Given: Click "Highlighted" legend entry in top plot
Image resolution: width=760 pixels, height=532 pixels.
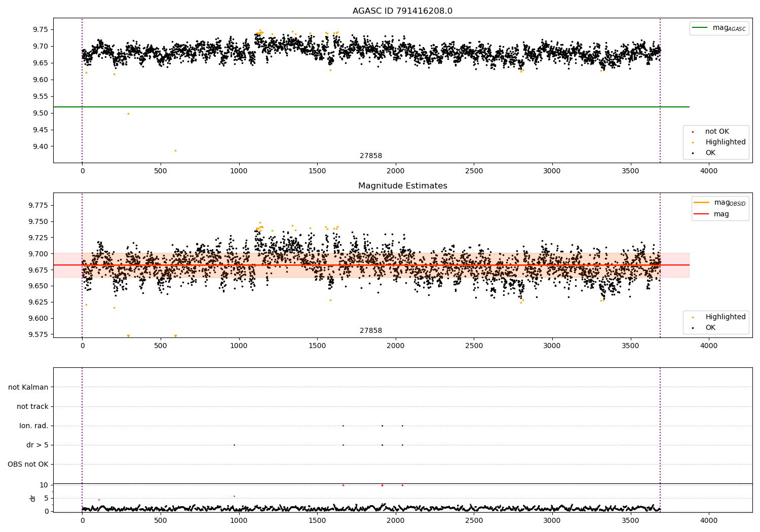Looking at the screenshot, I should click(x=725, y=142).
